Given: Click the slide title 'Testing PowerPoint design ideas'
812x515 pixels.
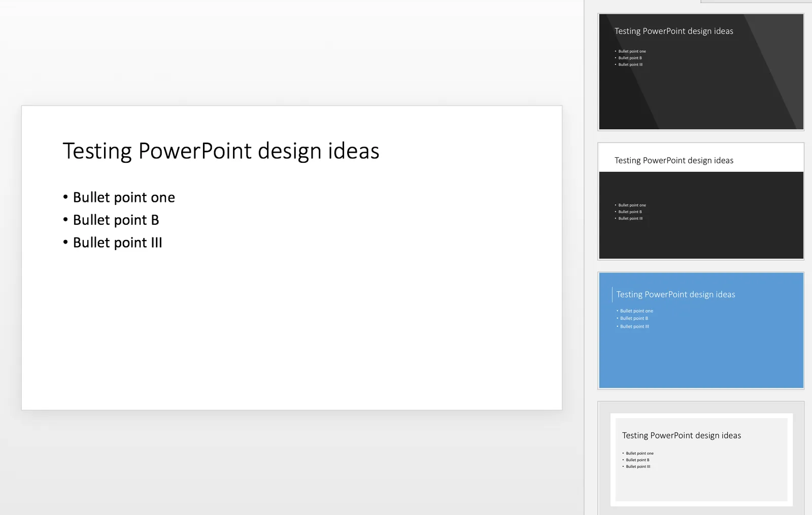Looking at the screenshot, I should [221, 151].
